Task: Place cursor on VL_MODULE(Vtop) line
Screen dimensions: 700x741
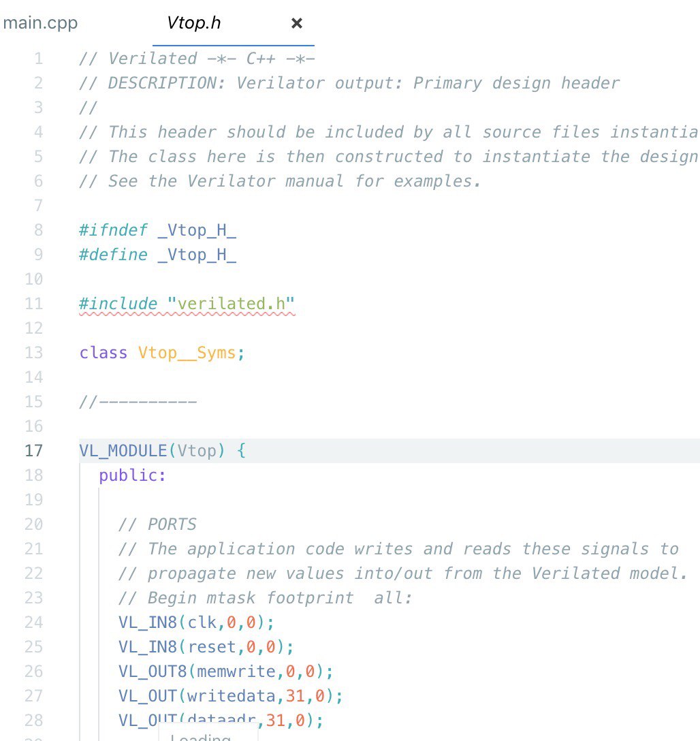Action: coord(163,451)
